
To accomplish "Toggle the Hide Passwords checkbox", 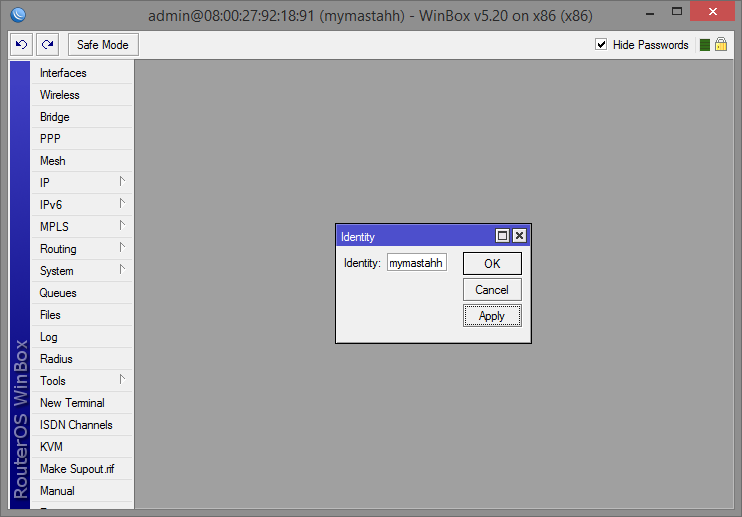I will [x=601, y=44].
